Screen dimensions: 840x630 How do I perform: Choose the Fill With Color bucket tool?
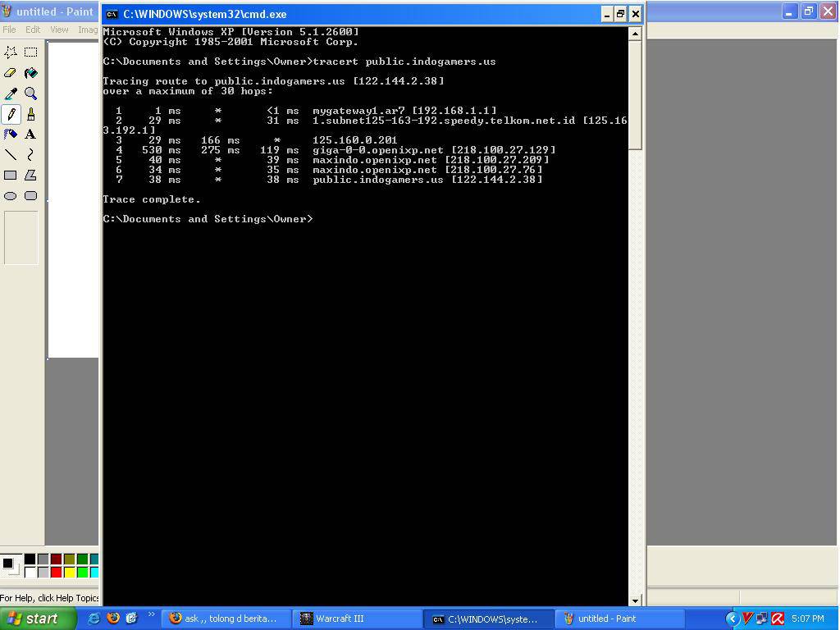[31, 73]
